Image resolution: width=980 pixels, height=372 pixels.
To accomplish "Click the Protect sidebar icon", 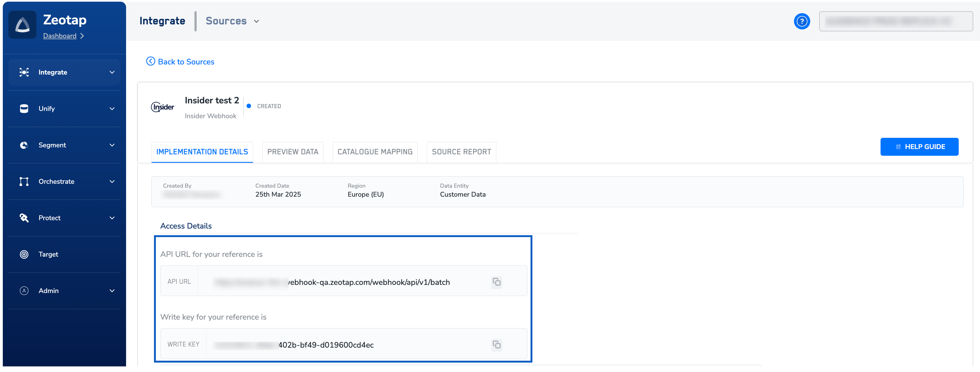I will point(24,218).
